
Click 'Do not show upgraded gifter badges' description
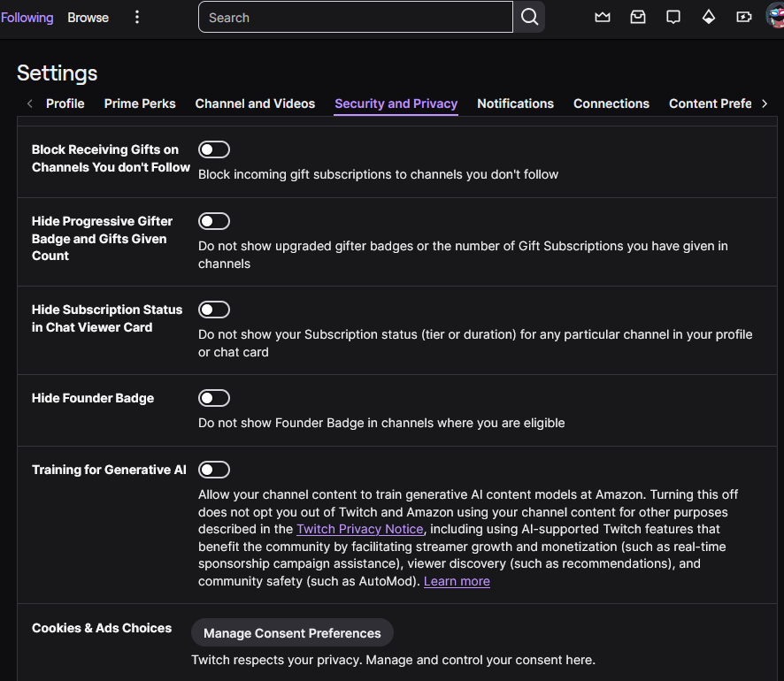pyautogui.click(x=463, y=255)
